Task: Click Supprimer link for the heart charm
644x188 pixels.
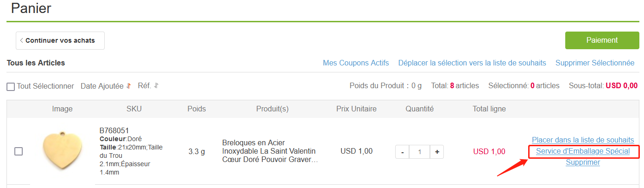Action: click(x=583, y=162)
